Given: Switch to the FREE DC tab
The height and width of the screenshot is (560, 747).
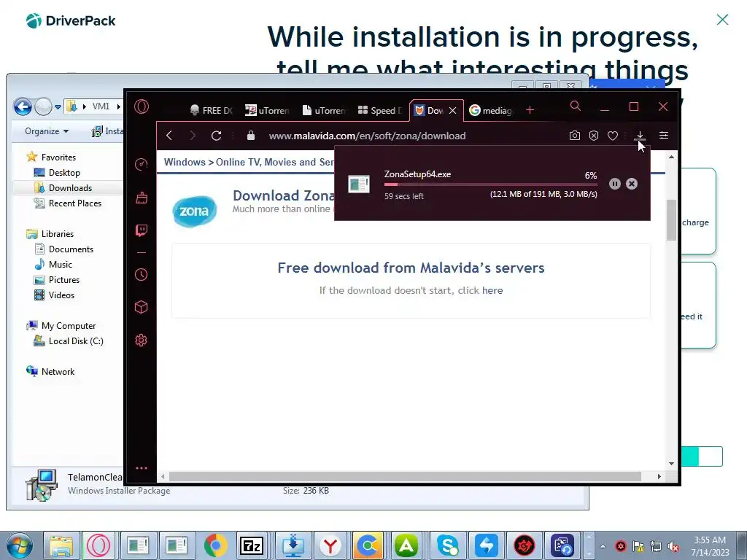Looking at the screenshot, I should click(x=211, y=111).
